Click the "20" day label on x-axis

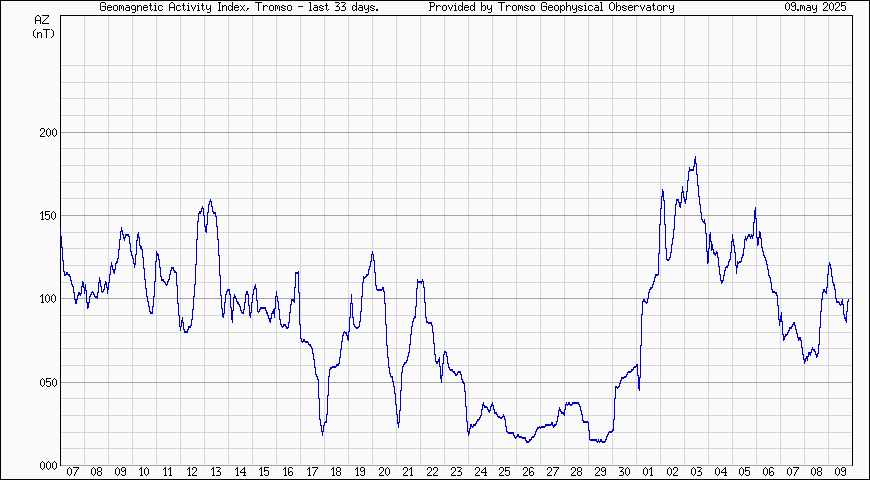coord(384,472)
